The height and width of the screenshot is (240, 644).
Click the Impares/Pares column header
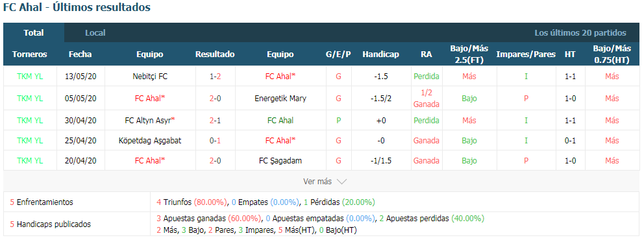coord(526,54)
